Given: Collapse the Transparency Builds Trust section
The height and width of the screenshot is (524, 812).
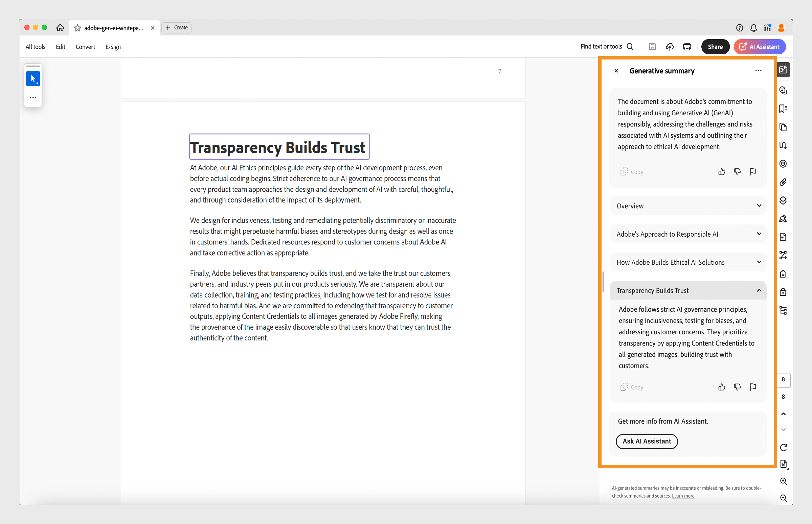Looking at the screenshot, I should (759, 290).
